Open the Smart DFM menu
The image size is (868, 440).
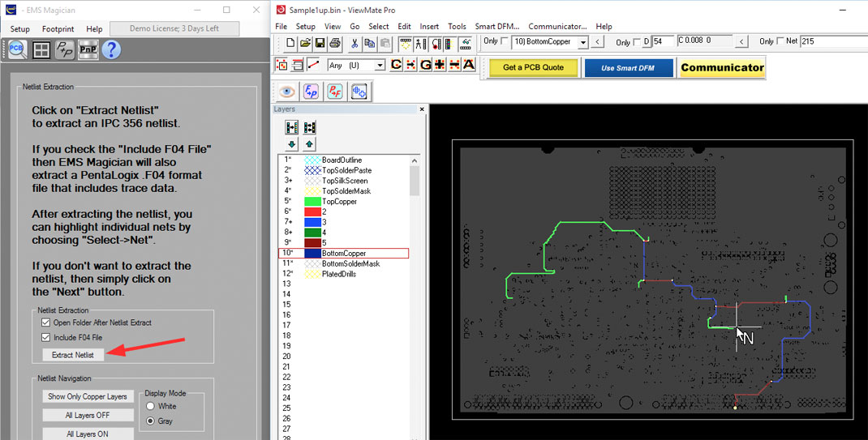[497, 26]
